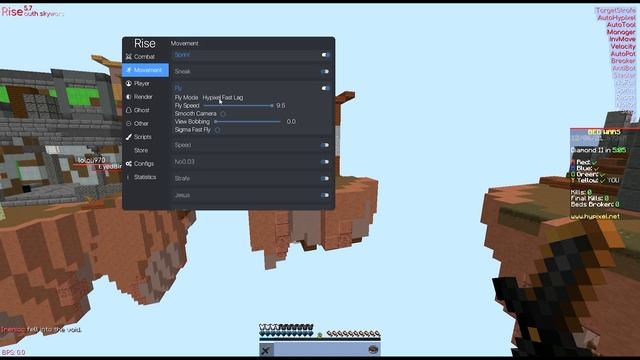640x360 pixels.
Task: Click AutoHypixel in the active modules list
Action: (616, 18)
